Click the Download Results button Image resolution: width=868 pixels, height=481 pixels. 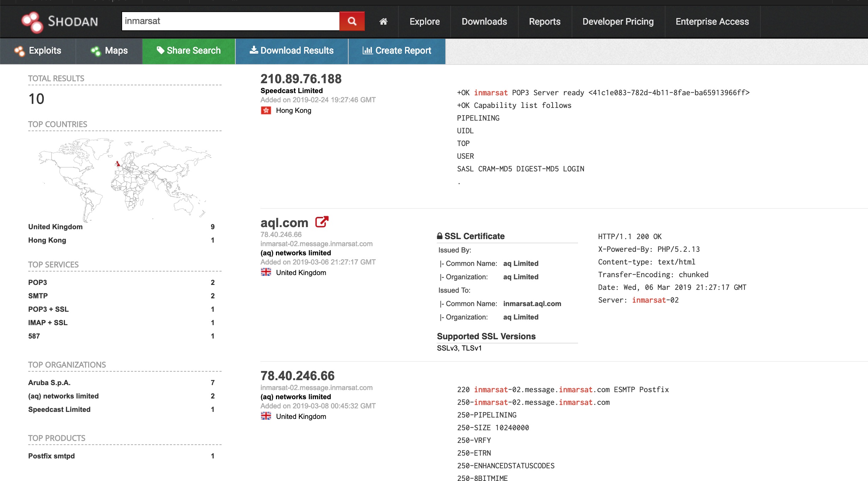pyautogui.click(x=292, y=51)
